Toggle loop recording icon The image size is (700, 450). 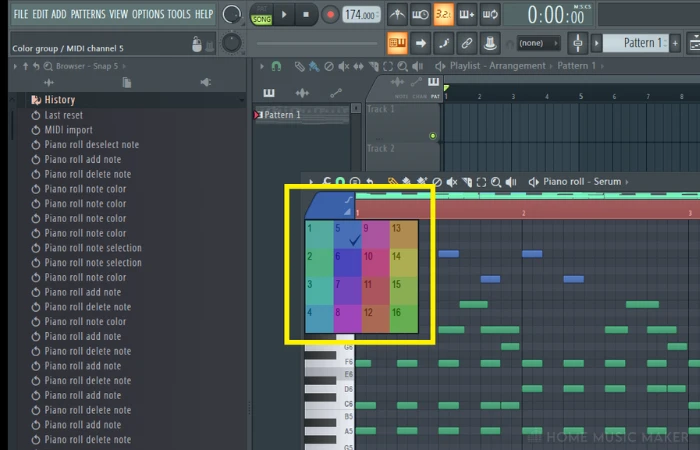pyautogui.click(x=490, y=15)
